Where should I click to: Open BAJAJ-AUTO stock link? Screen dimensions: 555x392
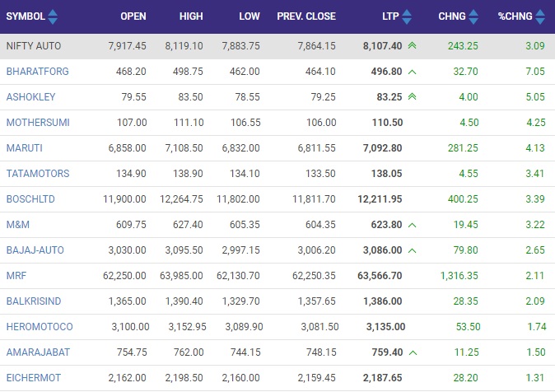click(35, 250)
